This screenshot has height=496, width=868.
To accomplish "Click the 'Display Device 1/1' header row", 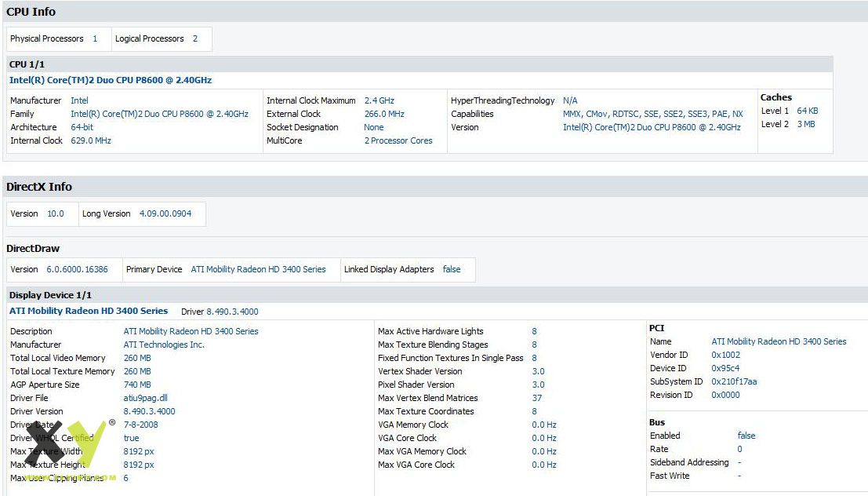I will [x=438, y=295].
